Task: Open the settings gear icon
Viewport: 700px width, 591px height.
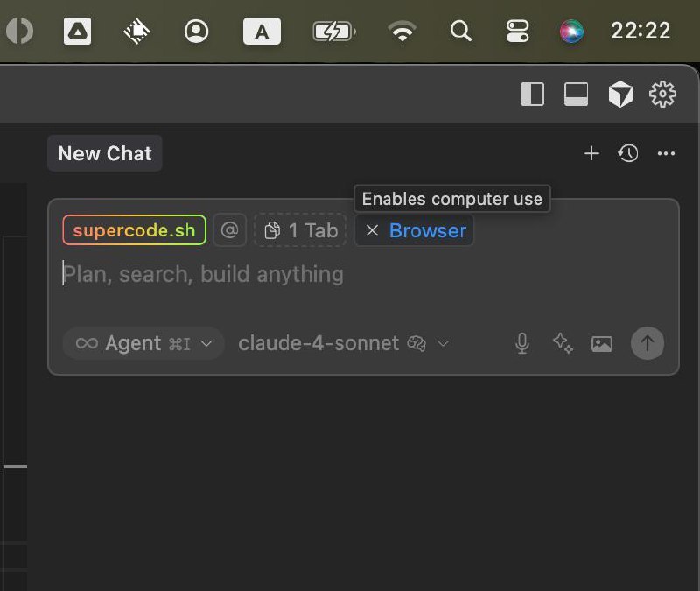Action: pos(662,94)
